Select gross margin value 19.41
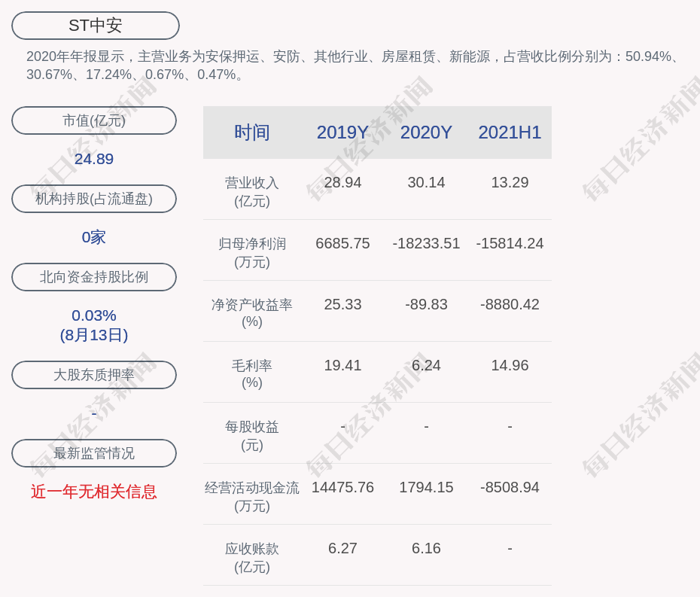 click(342, 365)
